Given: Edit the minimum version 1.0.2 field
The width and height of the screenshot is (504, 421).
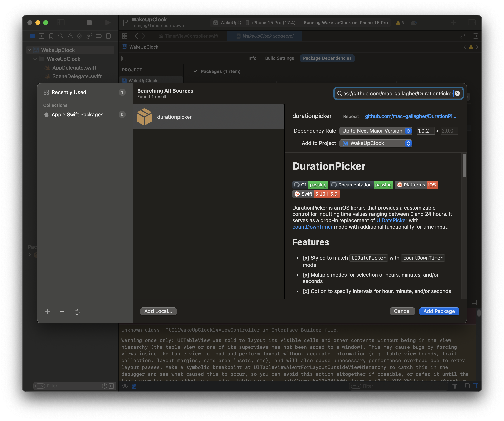Looking at the screenshot, I should pyautogui.click(x=425, y=131).
